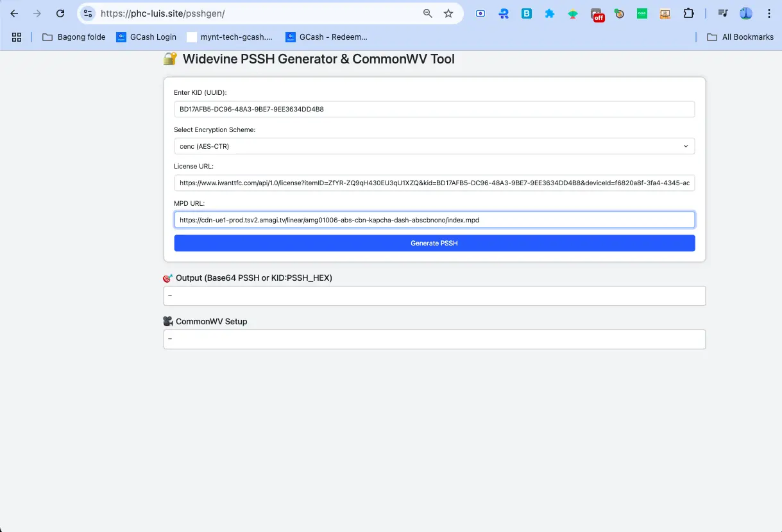This screenshot has height=532, width=782.
Task: Click the Enter KID (UUID) input field
Action: pyautogui.click(x=434, y=109)
